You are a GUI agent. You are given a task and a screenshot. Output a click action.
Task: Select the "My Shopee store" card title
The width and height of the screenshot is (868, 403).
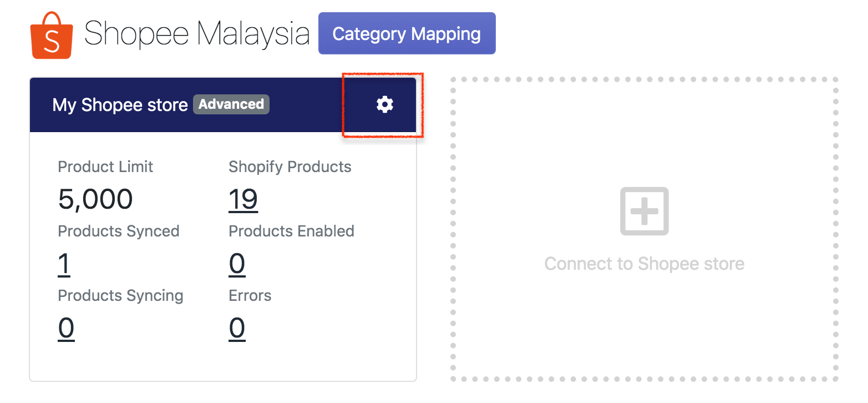point(120,105)
